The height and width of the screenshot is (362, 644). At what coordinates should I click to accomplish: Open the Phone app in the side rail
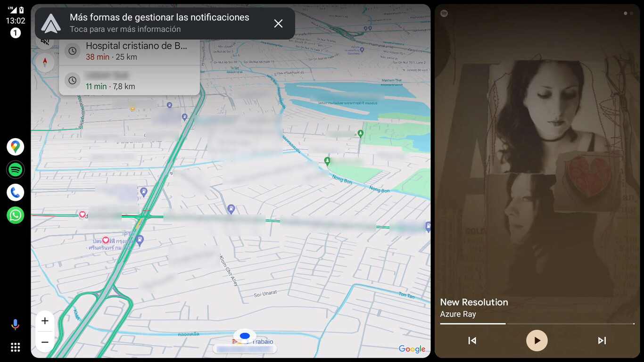[x=16, y=192]
